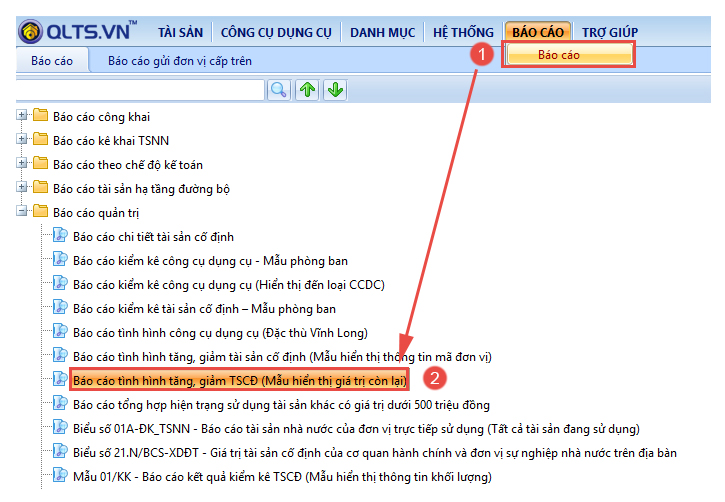This screenshot has height=502, width=725.
Task: Click folder icon of Báo cáo tài sản hạ tầng đường bộ
Action: tap(40, 187)
